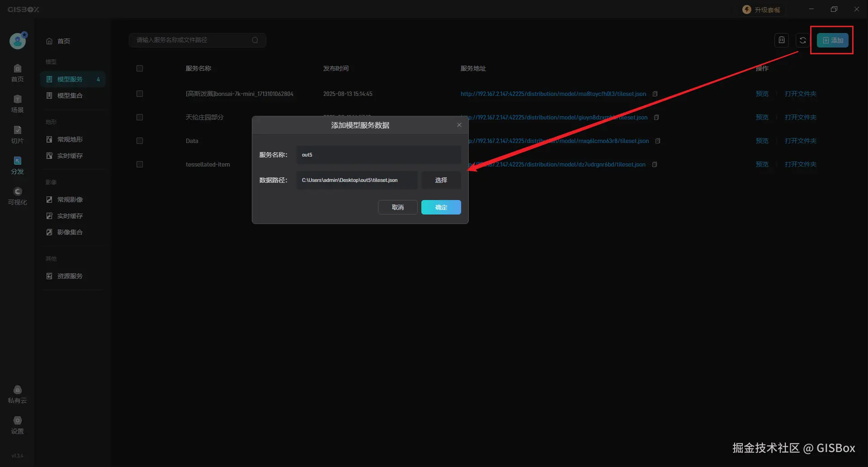Click 打开文件夹 for the Data row
The height and width of the screenshot is (467, 868).
[x=801, y=141]
